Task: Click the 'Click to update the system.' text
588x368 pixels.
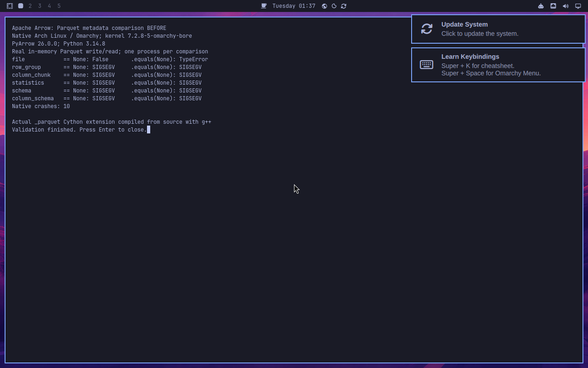Action: click(480, 34)
